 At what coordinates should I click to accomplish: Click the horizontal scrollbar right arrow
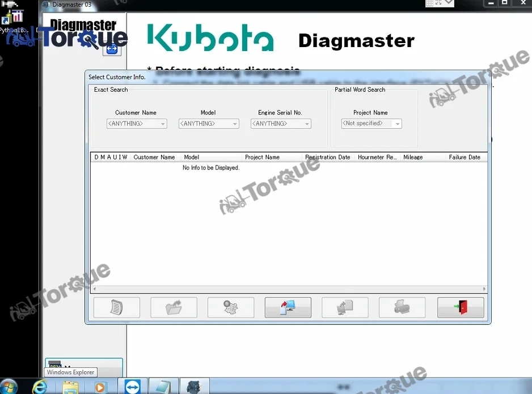click(x=484, y=289)
